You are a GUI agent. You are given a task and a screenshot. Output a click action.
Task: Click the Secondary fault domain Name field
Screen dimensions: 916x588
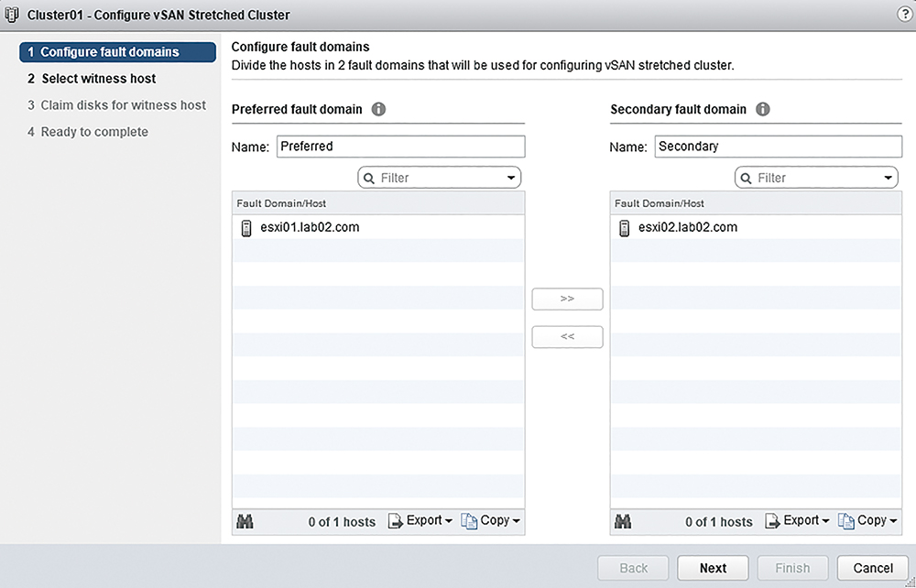(x=778, y=147)
